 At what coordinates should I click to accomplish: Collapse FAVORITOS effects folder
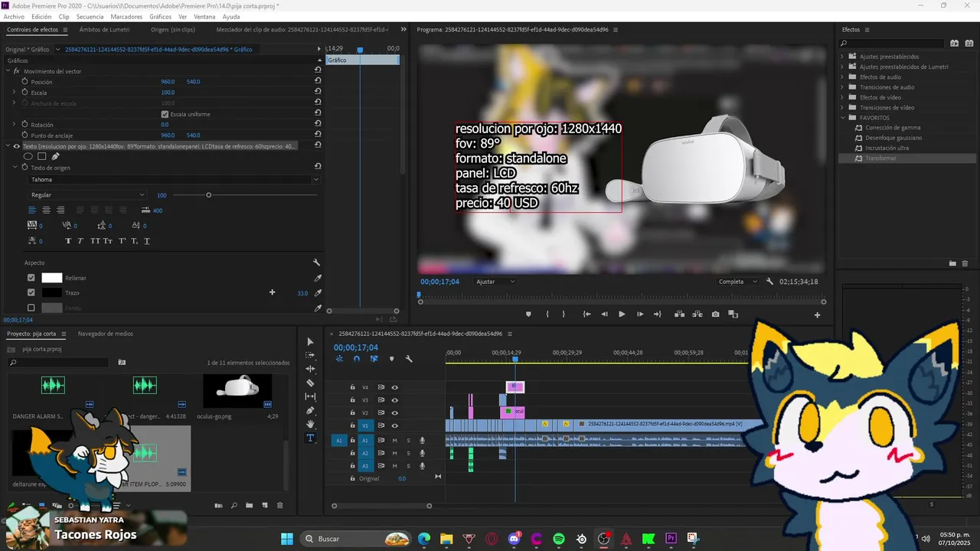pos(842,118)
